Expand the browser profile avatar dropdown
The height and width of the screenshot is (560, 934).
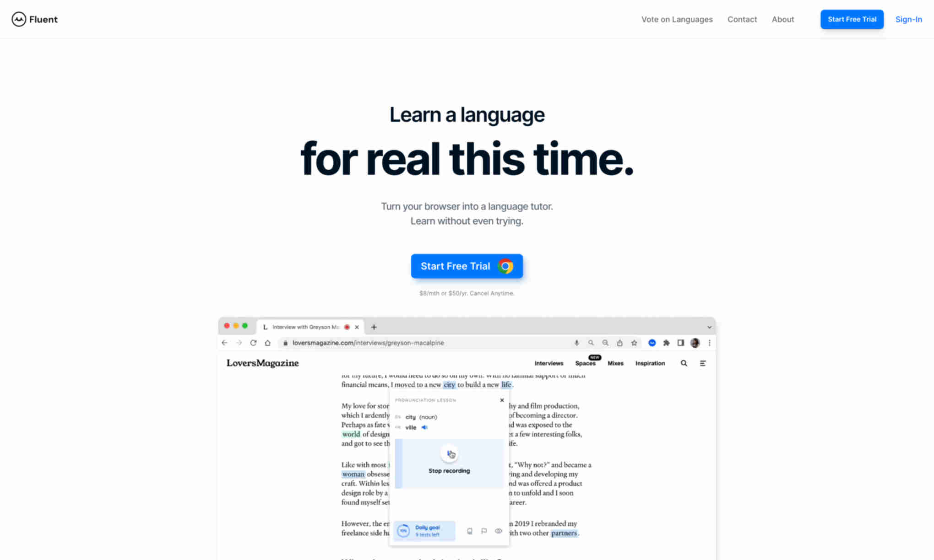[x=695, y=343]
